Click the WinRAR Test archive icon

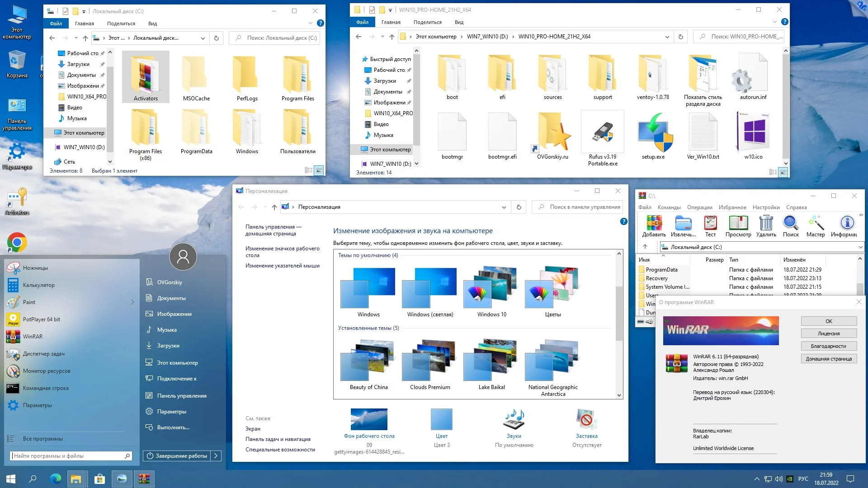pos(710,223)
